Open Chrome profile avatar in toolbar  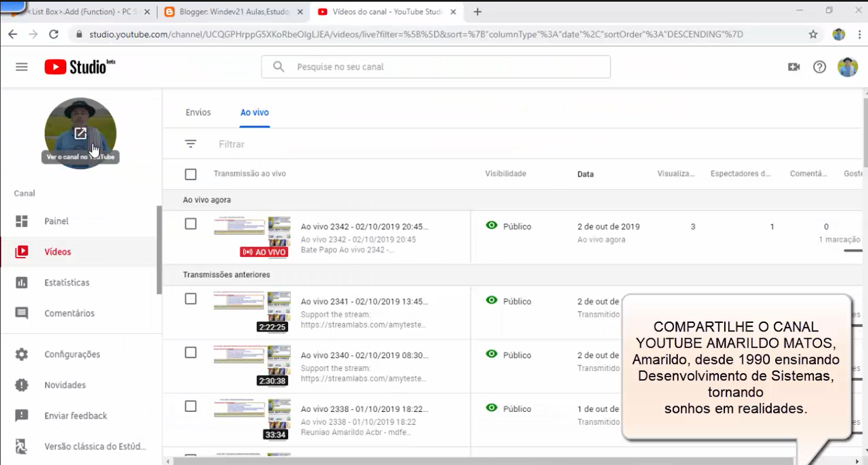[x=839, y=34]
